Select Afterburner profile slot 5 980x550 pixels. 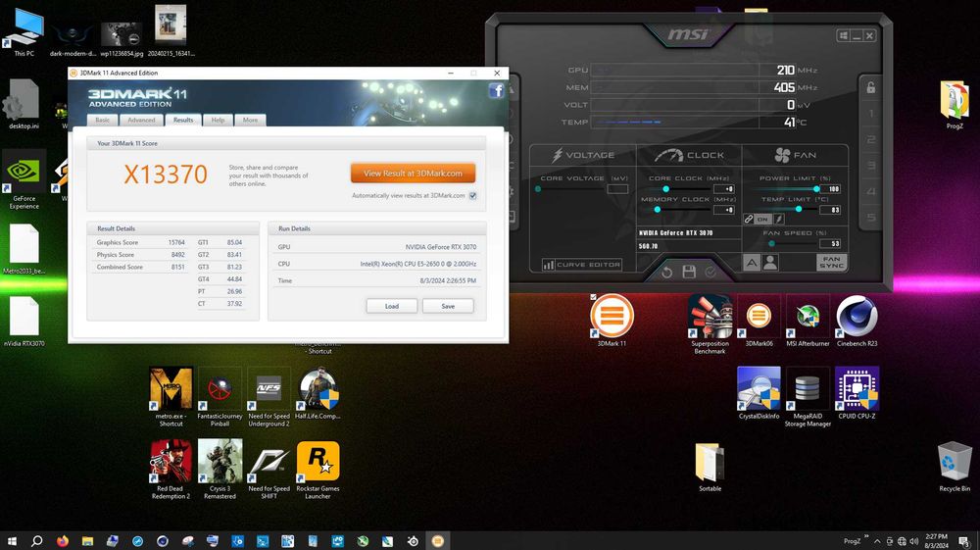870,218
